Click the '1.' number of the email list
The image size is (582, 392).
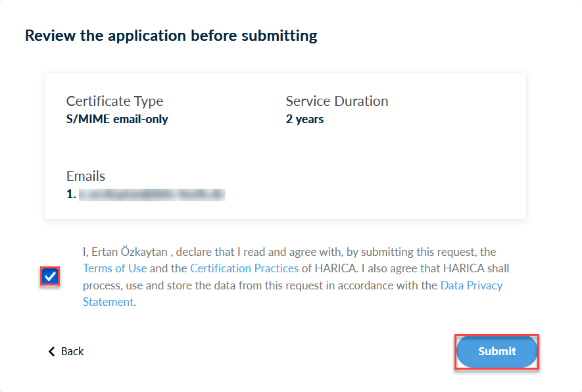click(71, 194)
